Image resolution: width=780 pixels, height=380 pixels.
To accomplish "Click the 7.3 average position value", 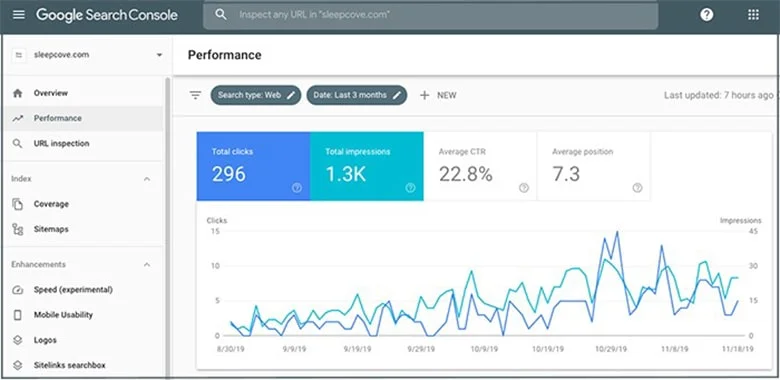I will click(x=566, y=174).
